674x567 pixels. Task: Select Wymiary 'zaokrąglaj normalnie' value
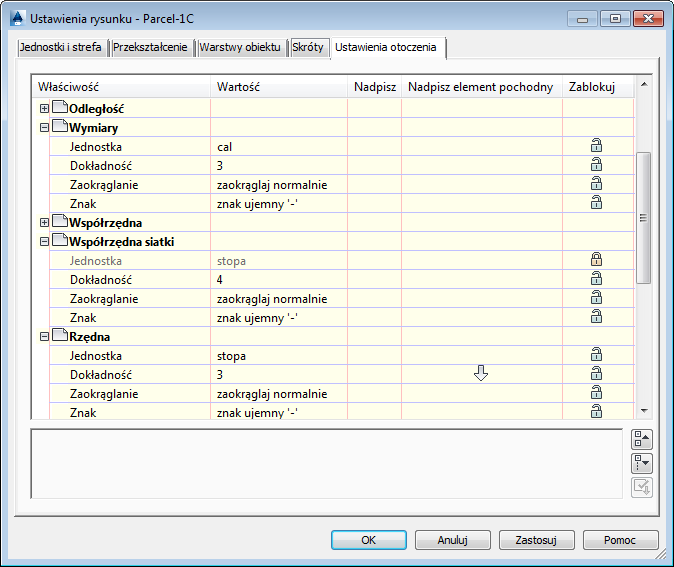click(x=279, y=184)
